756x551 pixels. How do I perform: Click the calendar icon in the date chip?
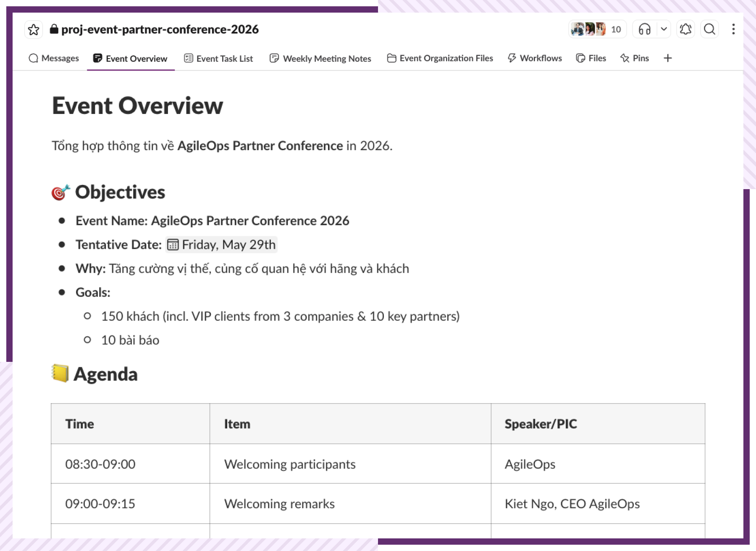(173, 245)
